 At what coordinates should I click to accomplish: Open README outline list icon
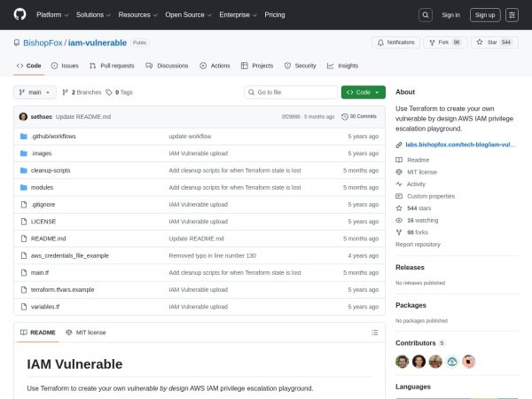[x=374, y=332]
